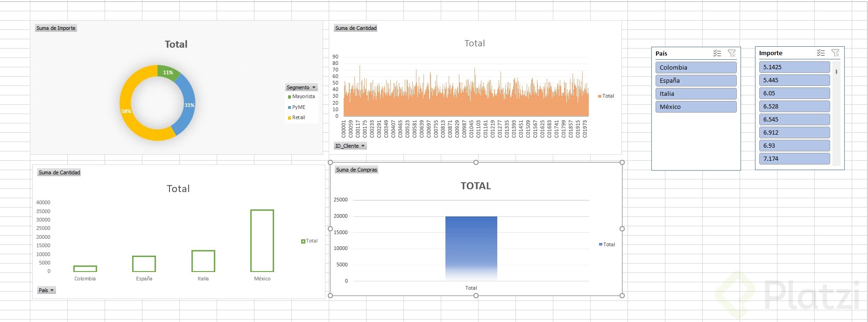
Task: Select 6.545 in Importe slicer
Action: point(794,119)
